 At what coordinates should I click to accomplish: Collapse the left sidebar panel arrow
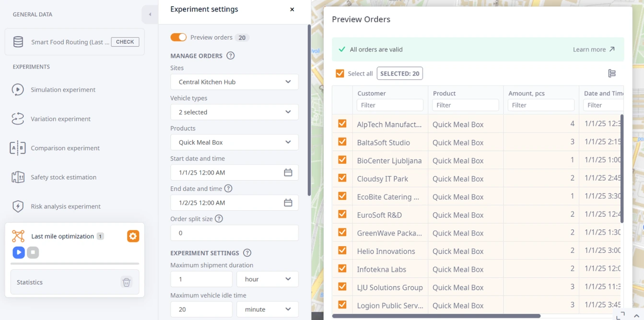pyautogui.click(x=150, y=14)
